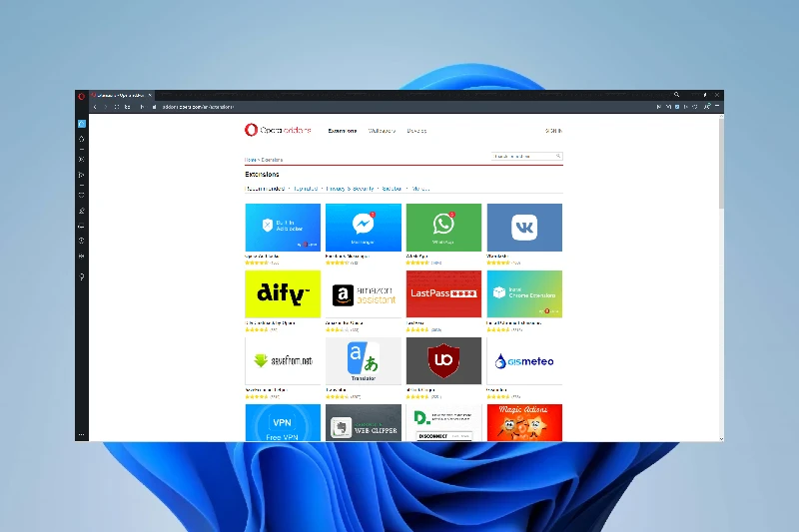Open the Translator extension tile
Screen dimensions: 799x532
(x=364, y=361)
